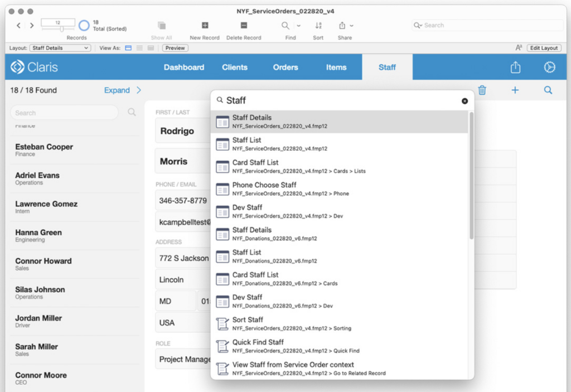Screen dimensions: 571x392
Task: Choose Staff Details from Donations file
Action: 340,234
